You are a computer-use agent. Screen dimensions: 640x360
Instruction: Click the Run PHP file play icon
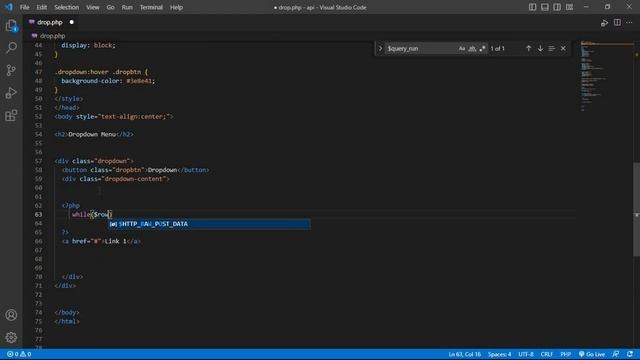click(x=604, y=23)
